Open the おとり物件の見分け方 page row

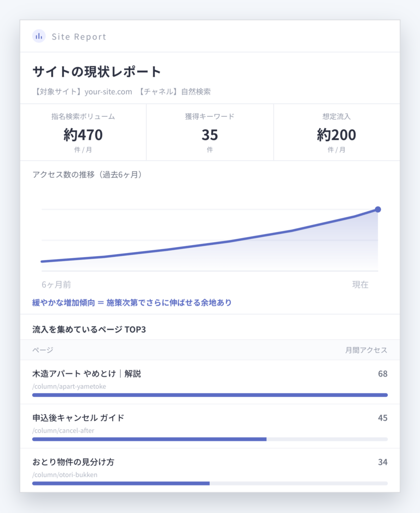point(210,470)
